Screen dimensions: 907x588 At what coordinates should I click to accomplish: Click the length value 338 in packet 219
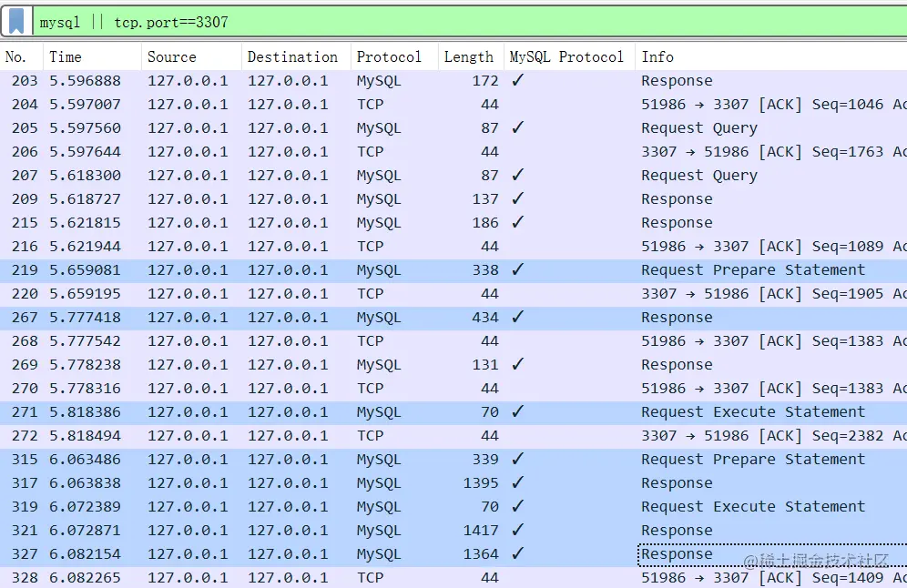(484, 270)
